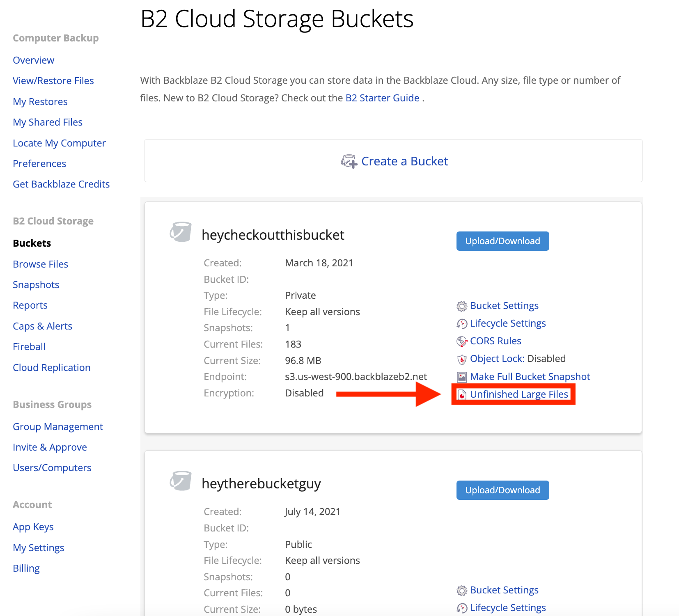
Task: Open Caps & Alerts in sidebar
Action: 42,326
